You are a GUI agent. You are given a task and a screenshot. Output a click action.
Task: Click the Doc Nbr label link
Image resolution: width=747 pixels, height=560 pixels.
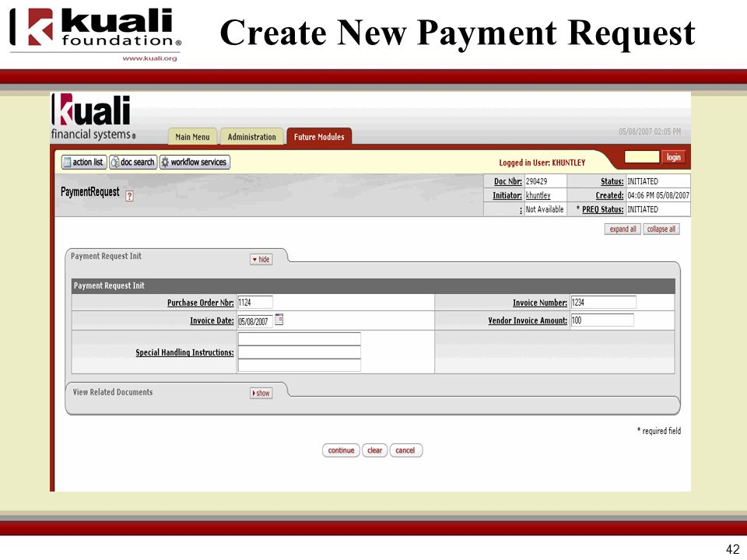point(508,181)
